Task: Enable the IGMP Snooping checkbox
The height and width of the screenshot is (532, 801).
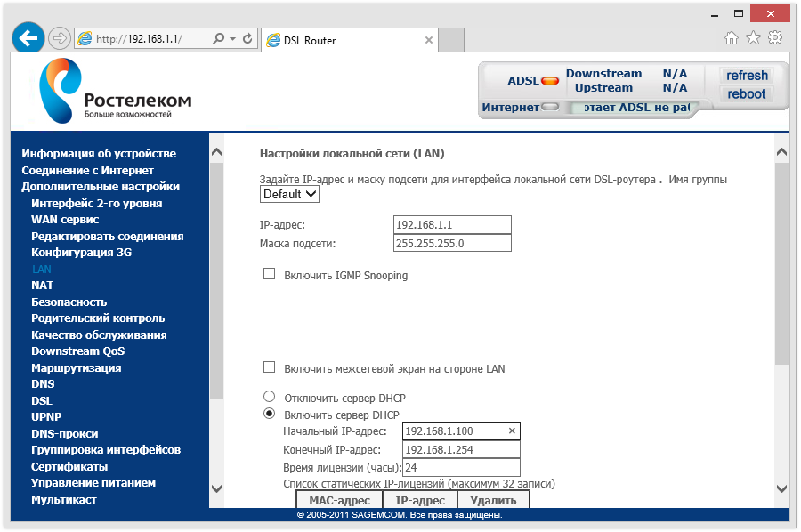Action: pyautogui.click(x=269, y=274)
